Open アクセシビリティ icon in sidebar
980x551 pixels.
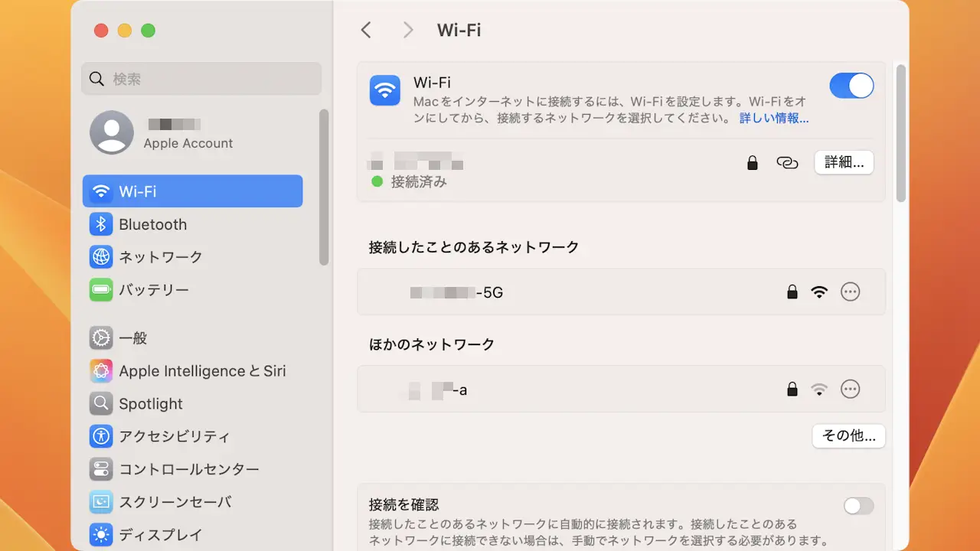[101, 437]
